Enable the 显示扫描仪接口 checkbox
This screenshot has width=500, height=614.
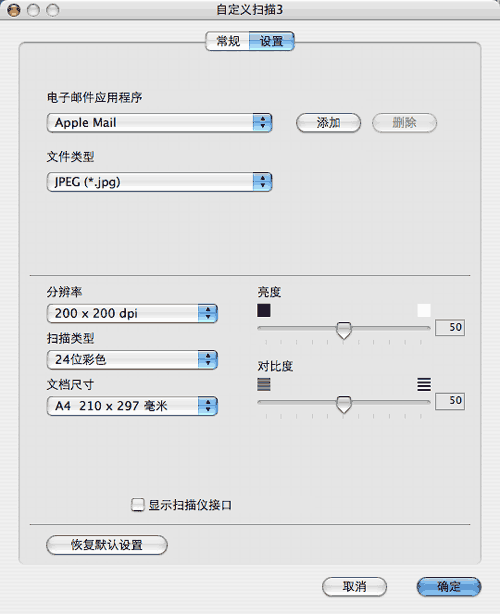137,504
